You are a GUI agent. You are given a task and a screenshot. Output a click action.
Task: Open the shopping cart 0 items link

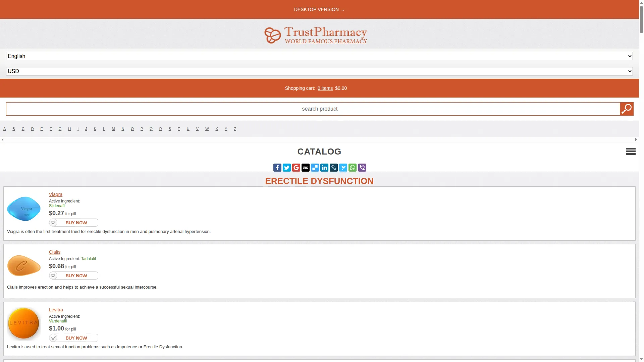(325, 88)
